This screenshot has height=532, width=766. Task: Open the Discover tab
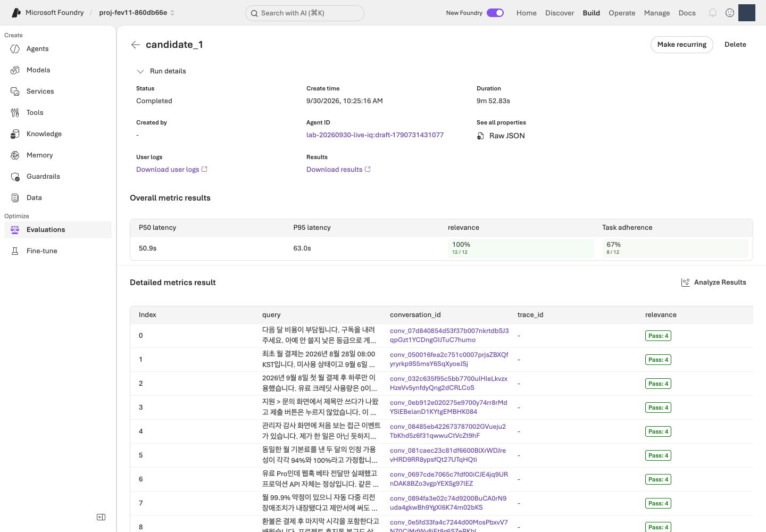click(560, 13)
